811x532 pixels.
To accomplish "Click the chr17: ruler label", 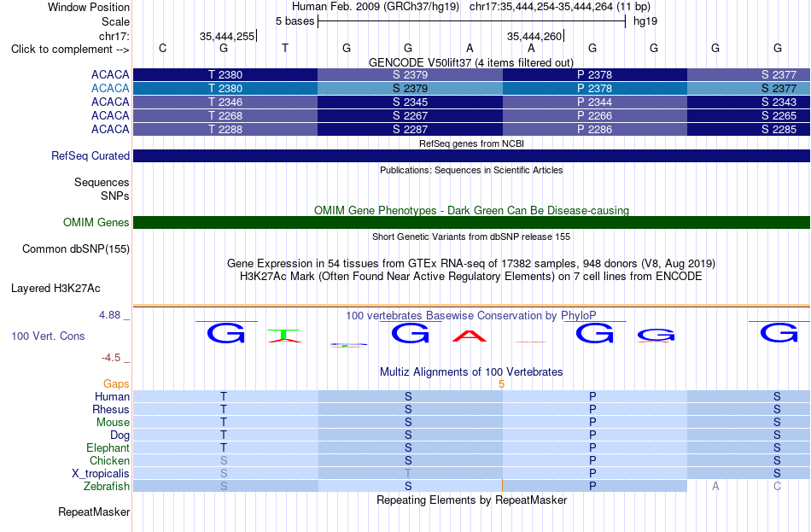I will (x=114, y=36).
